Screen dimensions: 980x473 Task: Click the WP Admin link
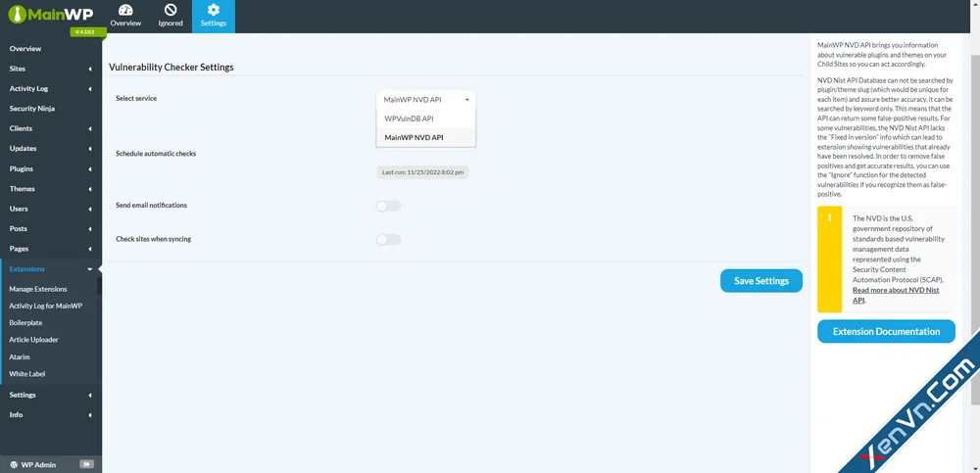tap(38, 465)
